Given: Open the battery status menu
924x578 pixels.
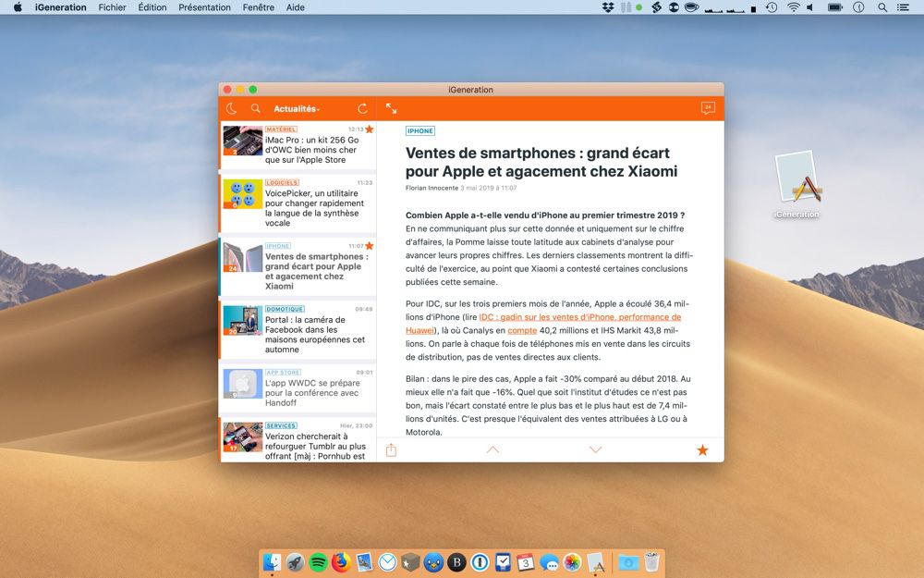Looking at the screenshot, I should (x=835, y=7).
